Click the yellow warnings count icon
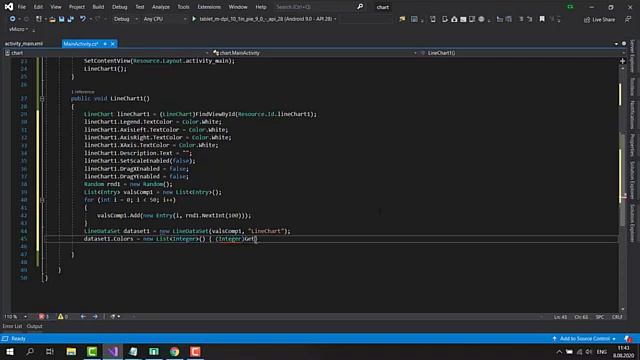Screen dimensions: 640x360 (62, 317)
